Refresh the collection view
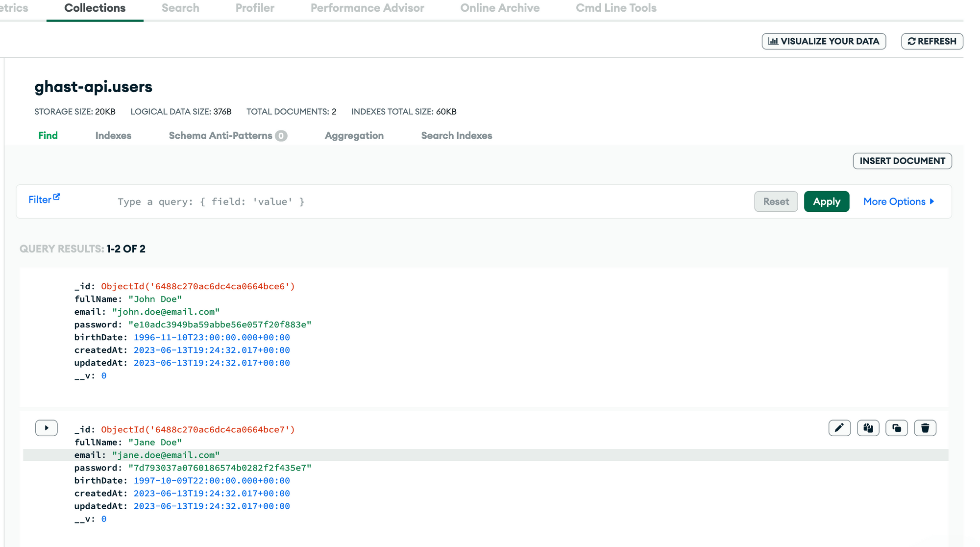This screenshot has width=980, height=547. (931, 41)
